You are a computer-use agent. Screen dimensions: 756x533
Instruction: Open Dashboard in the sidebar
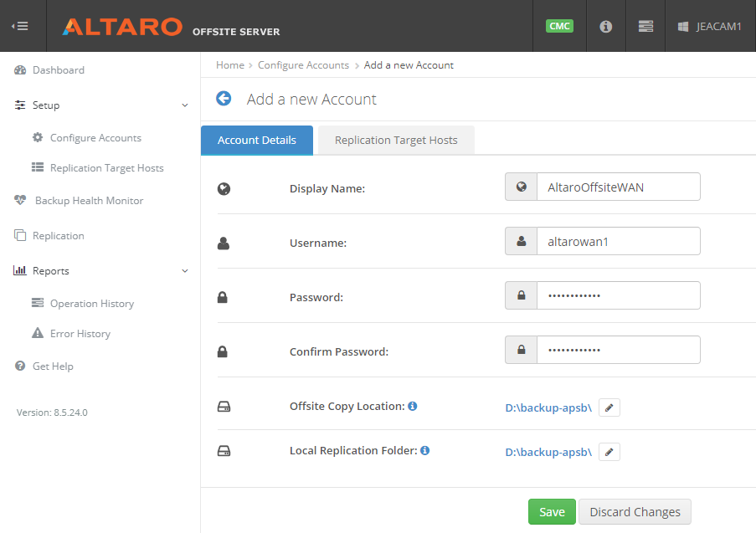pos(59,70)
